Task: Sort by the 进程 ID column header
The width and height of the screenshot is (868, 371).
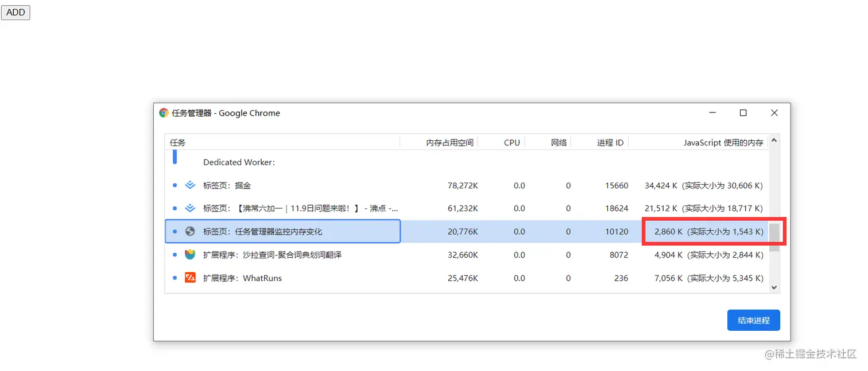Action: [600, 142]
